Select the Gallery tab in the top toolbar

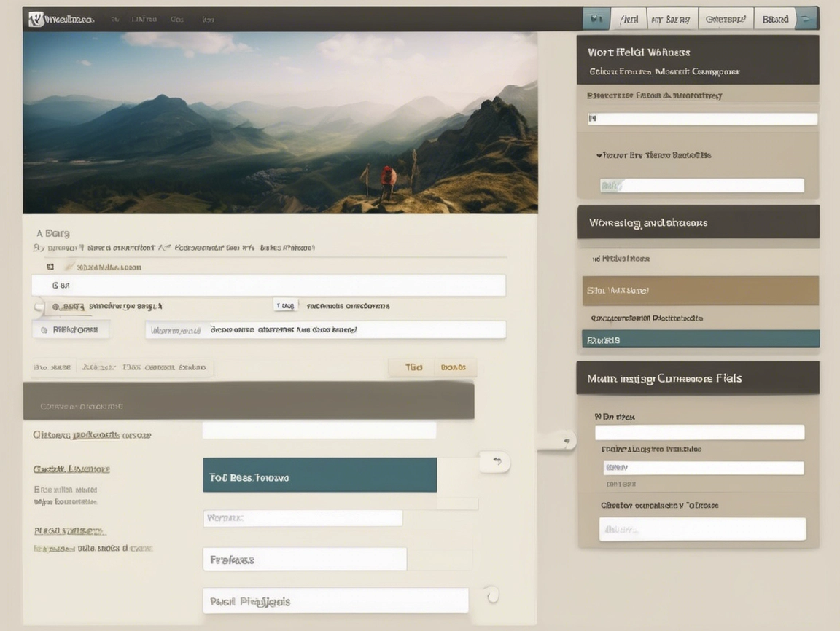pos(726,17)
